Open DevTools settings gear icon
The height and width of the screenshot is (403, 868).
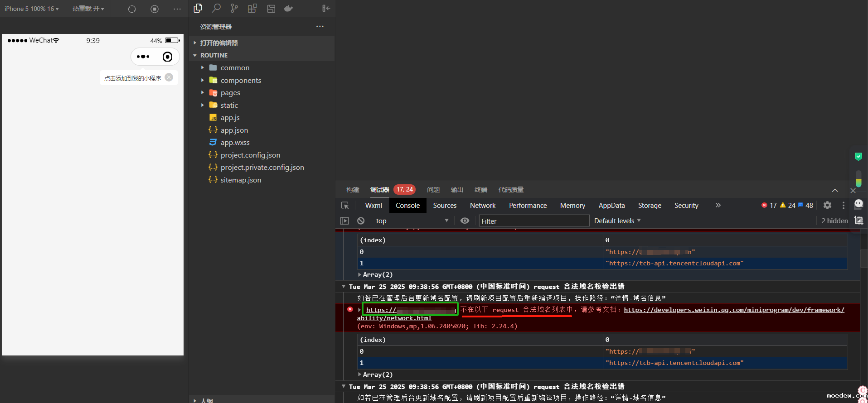(x=827, y=206)
